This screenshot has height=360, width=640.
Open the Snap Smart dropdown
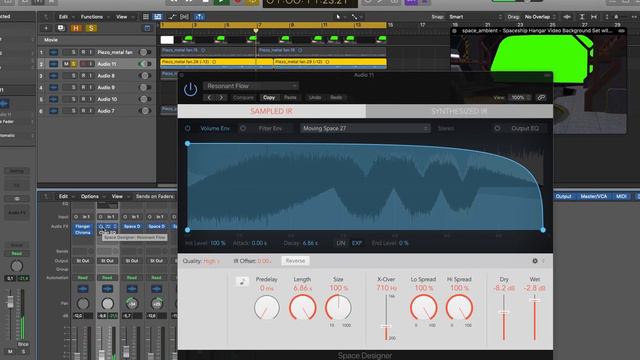(x=476, y=17)
